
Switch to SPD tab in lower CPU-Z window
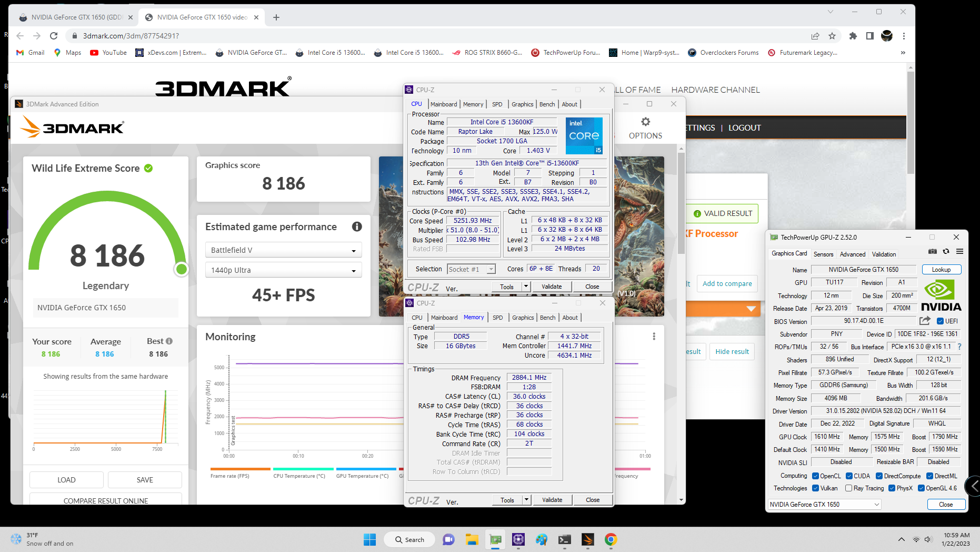tap(497, 318)
